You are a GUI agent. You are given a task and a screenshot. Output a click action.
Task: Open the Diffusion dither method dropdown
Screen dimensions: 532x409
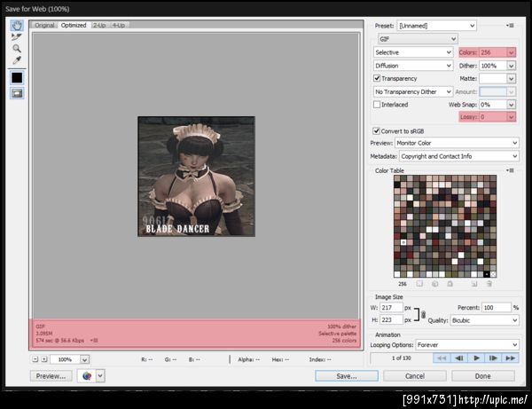413,66
